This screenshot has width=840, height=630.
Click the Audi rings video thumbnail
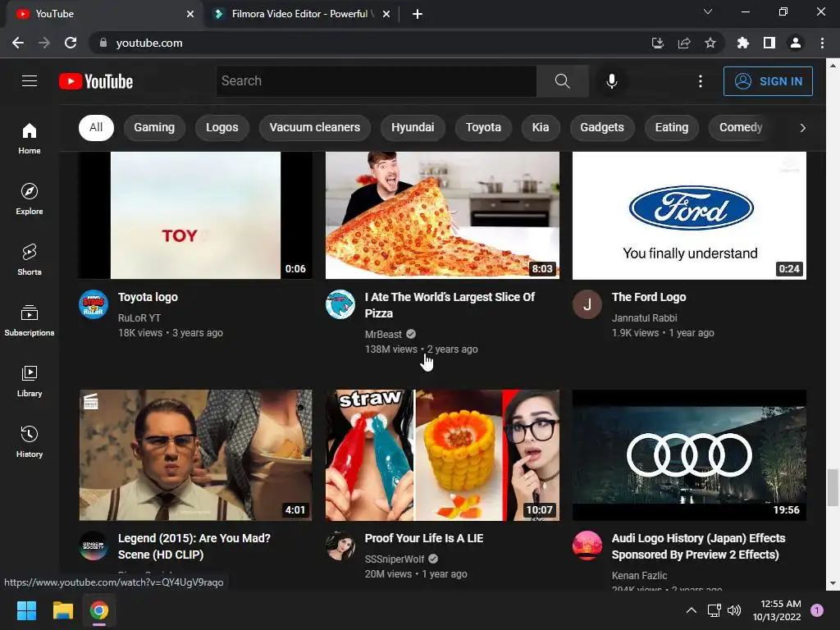689,455
